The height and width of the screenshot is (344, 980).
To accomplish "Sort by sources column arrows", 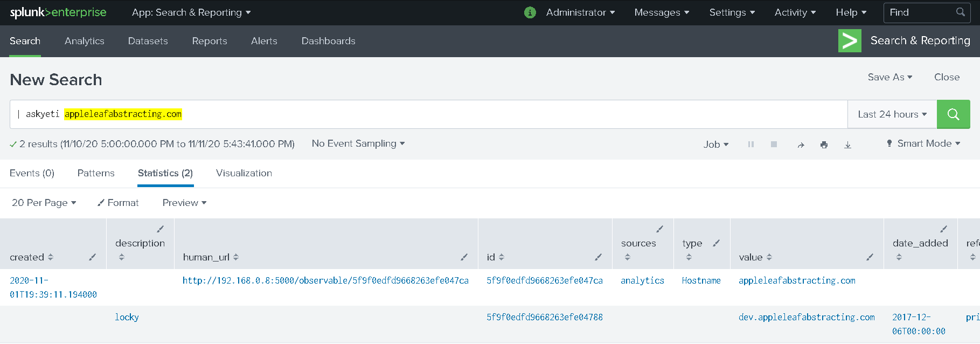I will (628, 257).
